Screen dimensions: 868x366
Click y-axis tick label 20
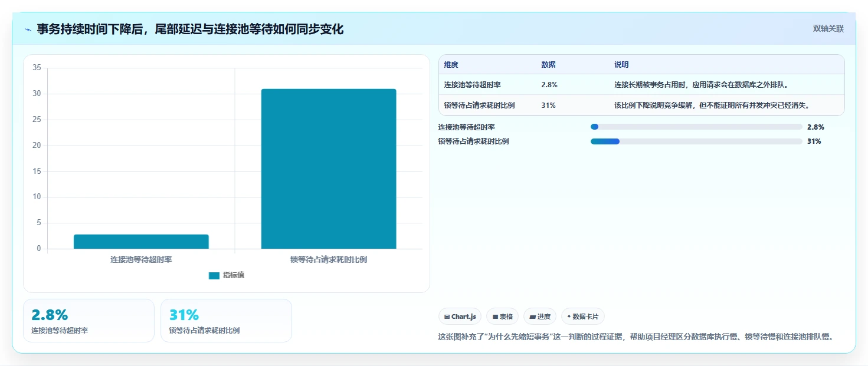tap(37, 146)
